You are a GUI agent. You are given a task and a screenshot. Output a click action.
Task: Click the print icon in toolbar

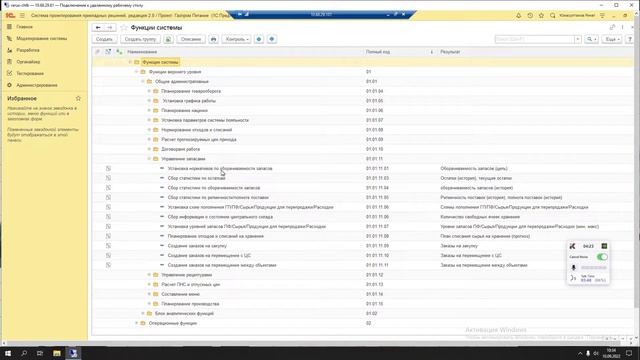213,39
